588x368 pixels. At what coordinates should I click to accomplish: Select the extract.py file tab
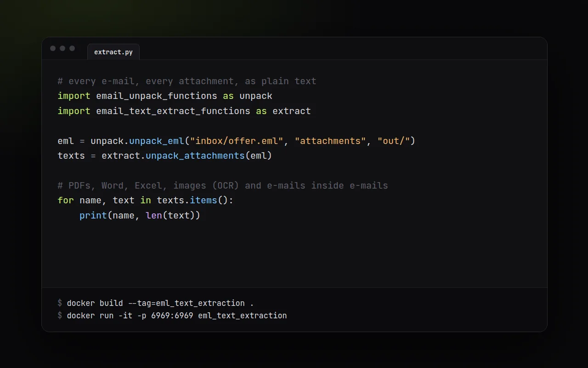113,52
